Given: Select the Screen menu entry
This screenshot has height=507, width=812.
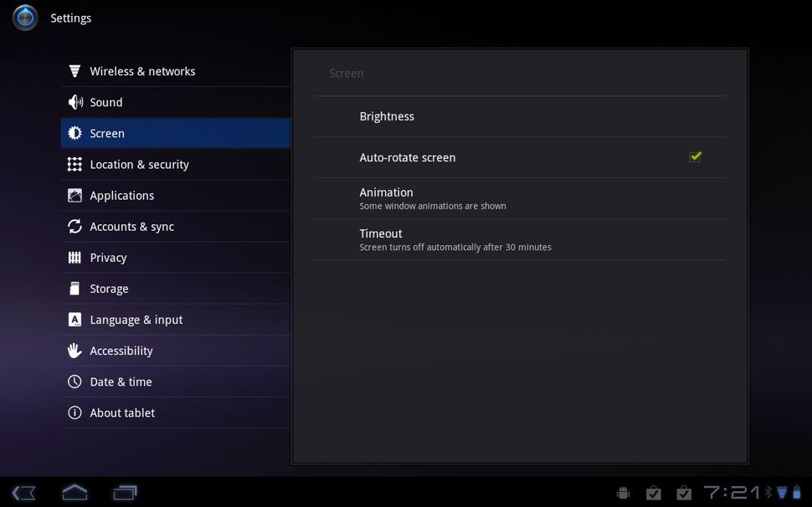Looking at the screenshot, I should pos(167,133).
